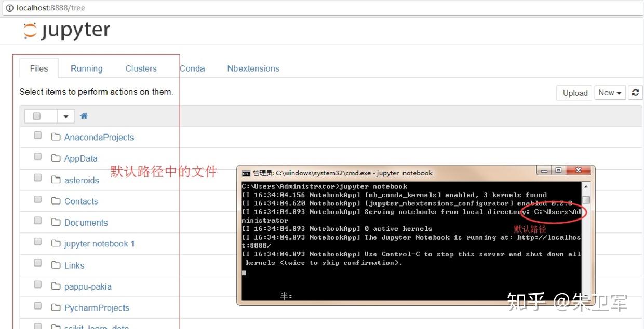Click the scroll-up arrow in cmd window
The width and height of the screenshot is (644, 329).
(x=587, y=185)
